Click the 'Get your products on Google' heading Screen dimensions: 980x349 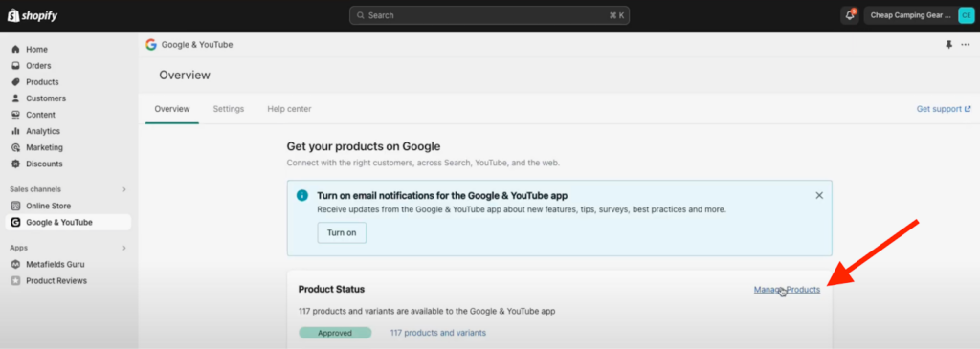point(364,146)
